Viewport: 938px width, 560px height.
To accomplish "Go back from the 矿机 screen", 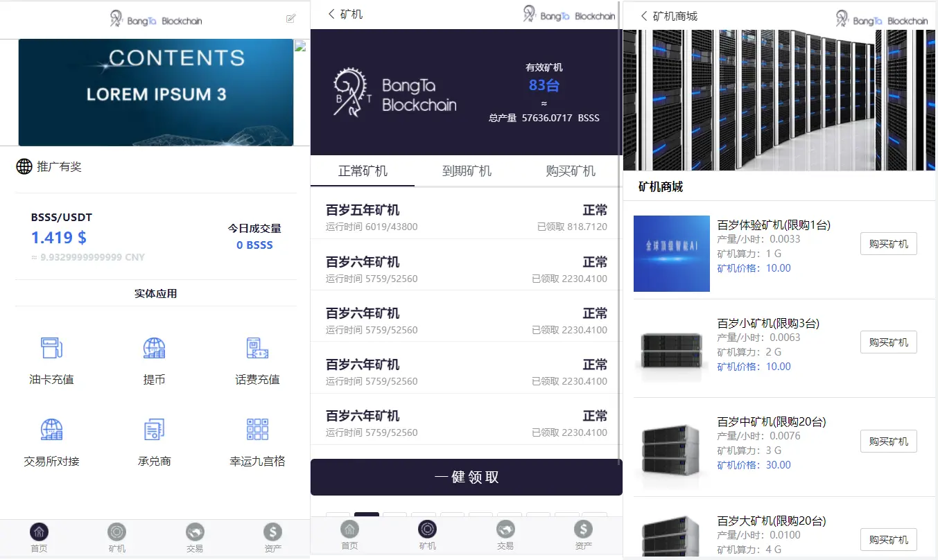I will [331, 14].
